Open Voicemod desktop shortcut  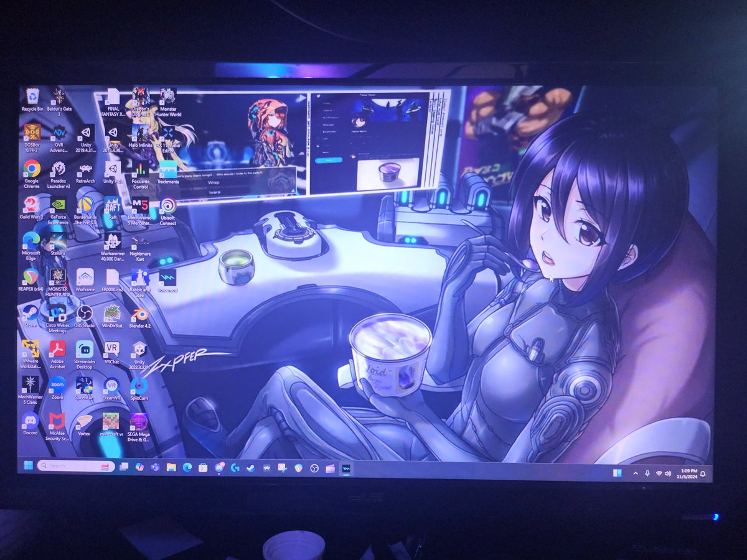(x=168, y=280)
